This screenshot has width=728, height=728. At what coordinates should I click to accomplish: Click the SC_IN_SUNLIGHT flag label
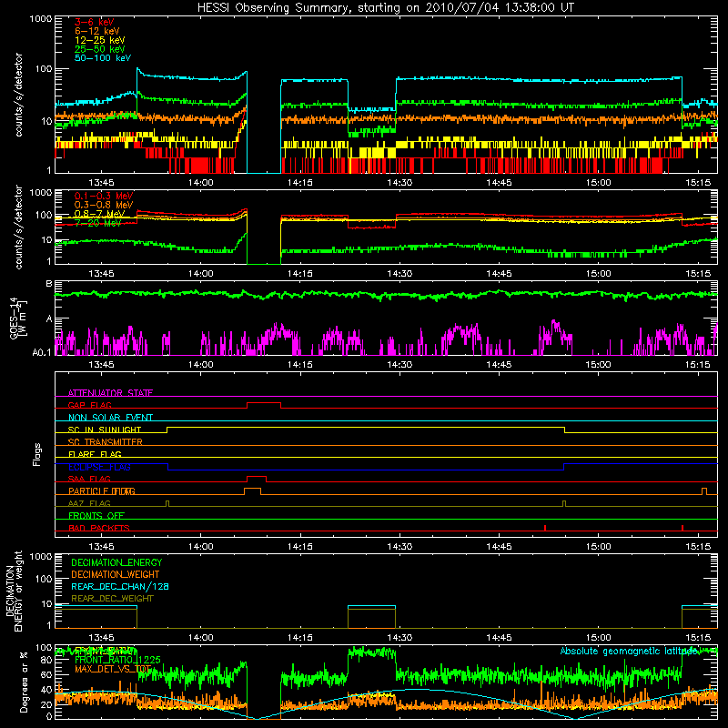click(105, 430)
